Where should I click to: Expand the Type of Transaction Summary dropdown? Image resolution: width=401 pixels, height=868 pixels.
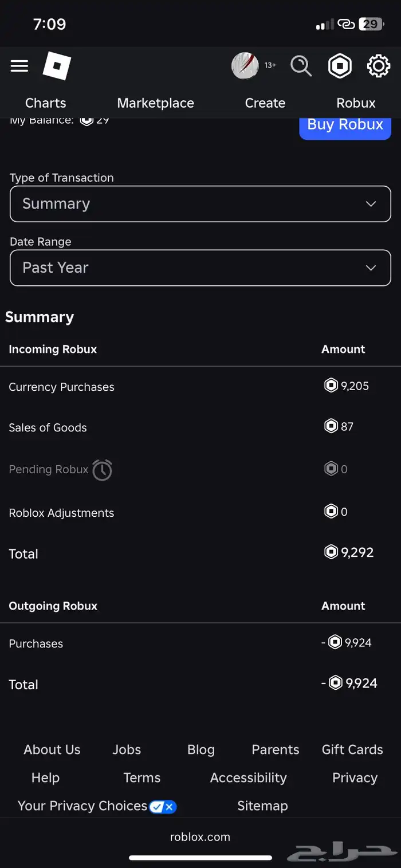pos(200,204)
